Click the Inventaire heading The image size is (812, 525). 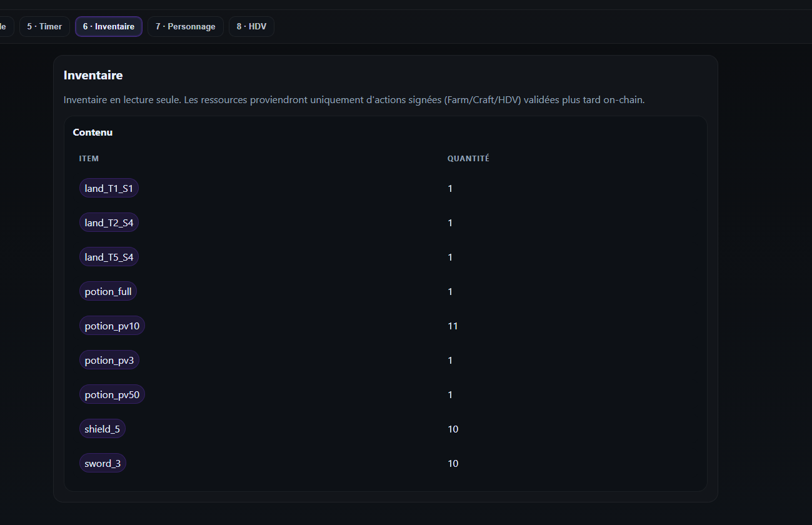(93, 75)
